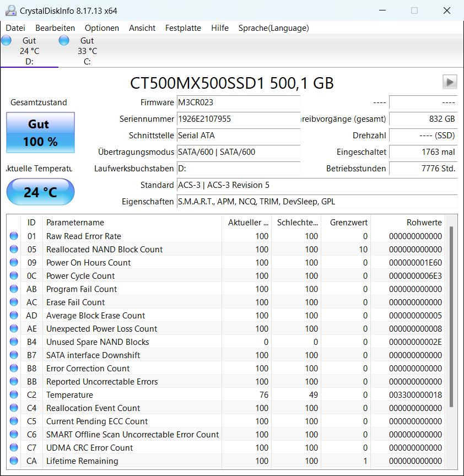Image resolution: width=464 pixels, height=476 pixels.
Task: Open the Optionen menu
Action: [x=102, y=28]
